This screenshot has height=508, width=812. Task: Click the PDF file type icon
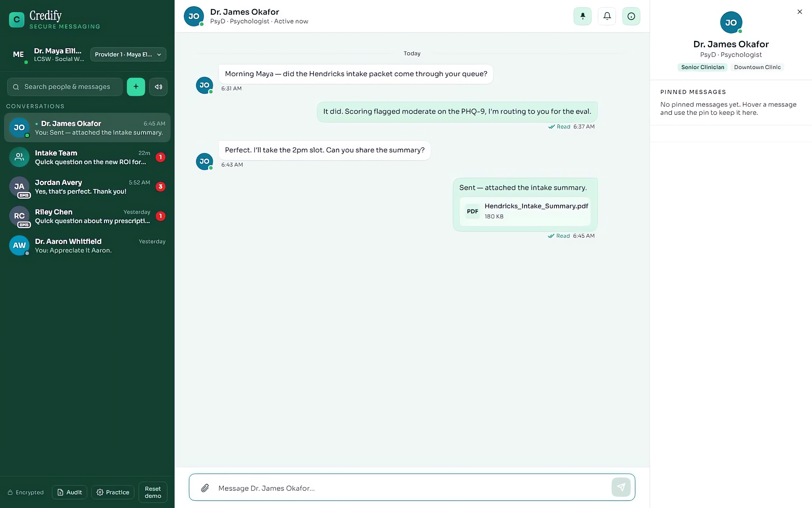pyautogui.click(x=472, y=211)
